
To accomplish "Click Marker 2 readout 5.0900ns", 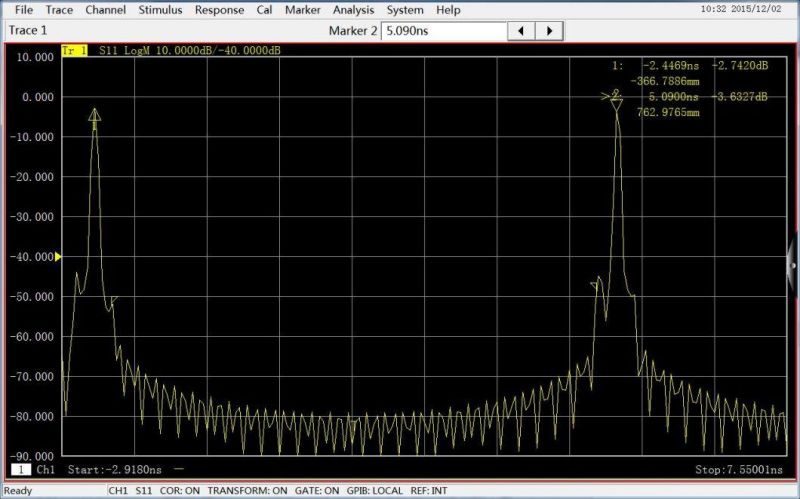I will pos(673,96).
